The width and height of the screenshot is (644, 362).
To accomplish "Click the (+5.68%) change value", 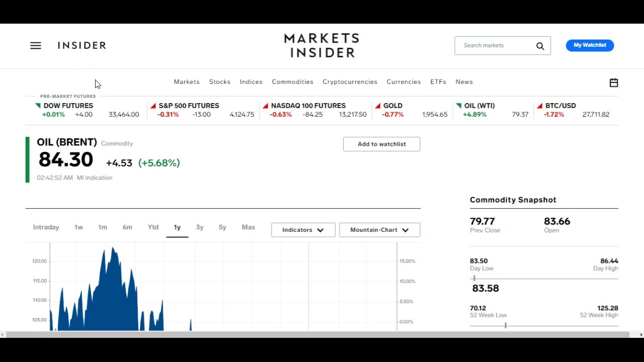I will [159, 163].
